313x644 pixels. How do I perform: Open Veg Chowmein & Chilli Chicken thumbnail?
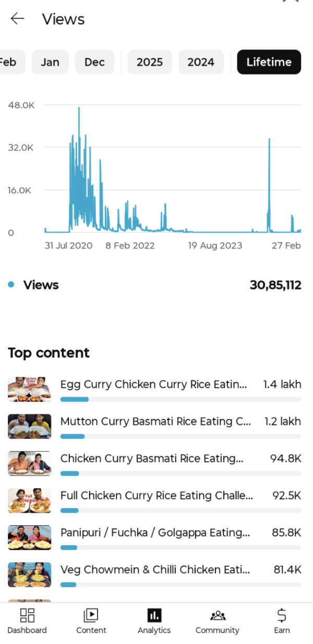point(29,574)
